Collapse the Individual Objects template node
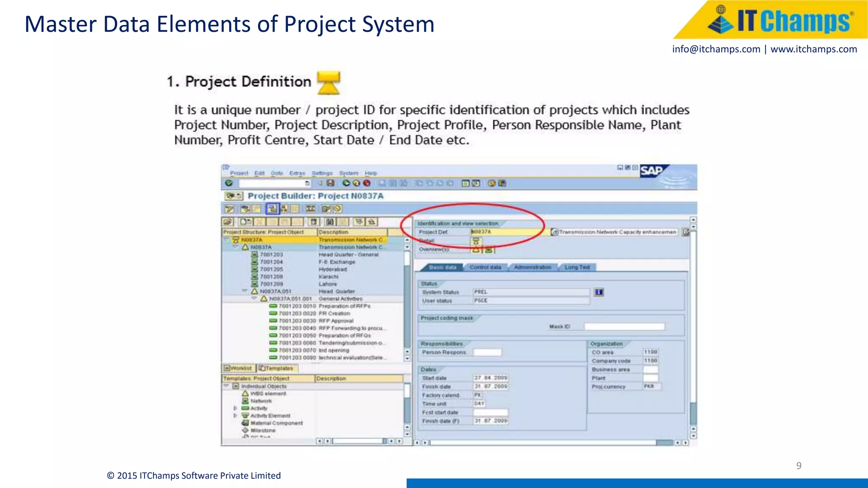Screen dimensions: 868x488 pyautogui.click(x=226, y=386)
